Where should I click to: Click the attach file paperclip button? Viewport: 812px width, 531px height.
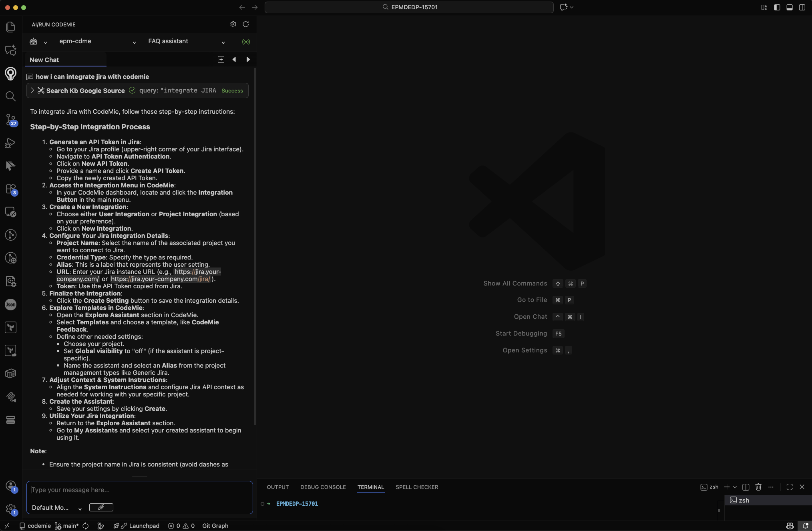tap(101, 507)
